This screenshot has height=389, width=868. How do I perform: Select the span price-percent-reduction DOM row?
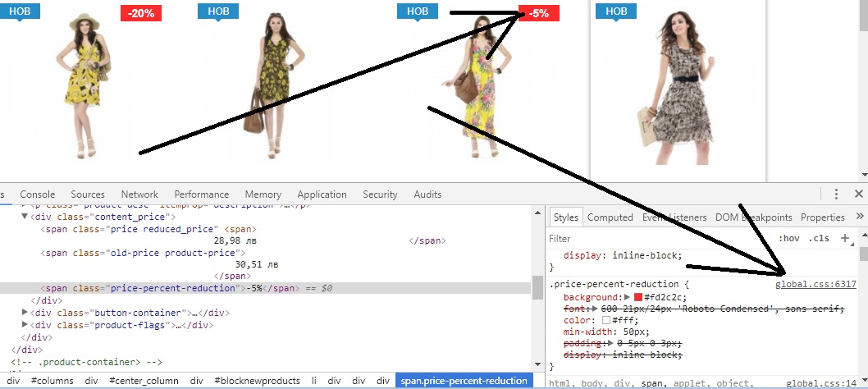266,288
